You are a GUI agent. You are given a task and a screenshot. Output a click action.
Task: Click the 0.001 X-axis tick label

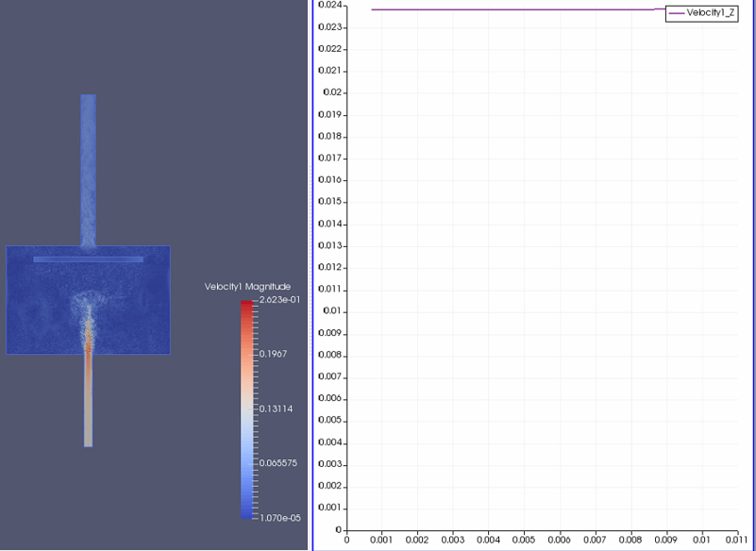tap(382, 541)
